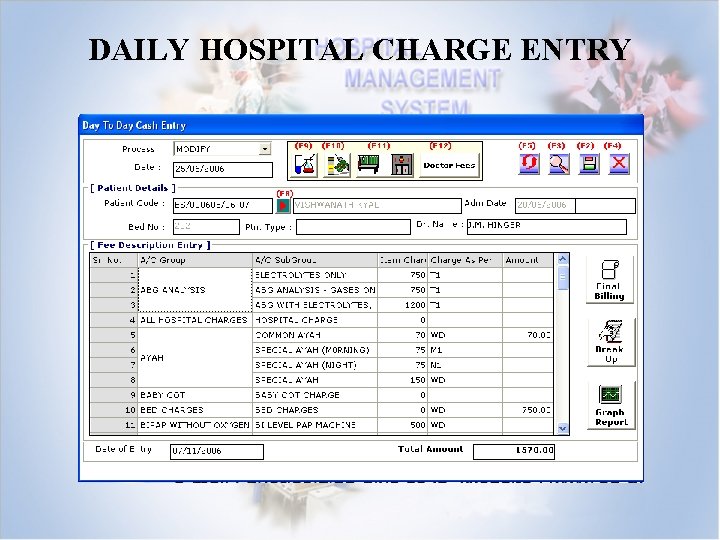Image resolution: width=720 pixels, height=540 pixels.
Task: Click the Date input field
Action: 223,169
